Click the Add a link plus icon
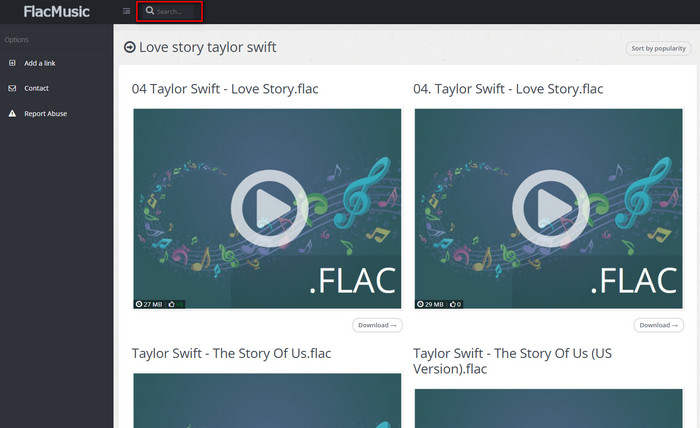This screenshot has height=428, width=700. pyautogui.click(x=12, y=63)
